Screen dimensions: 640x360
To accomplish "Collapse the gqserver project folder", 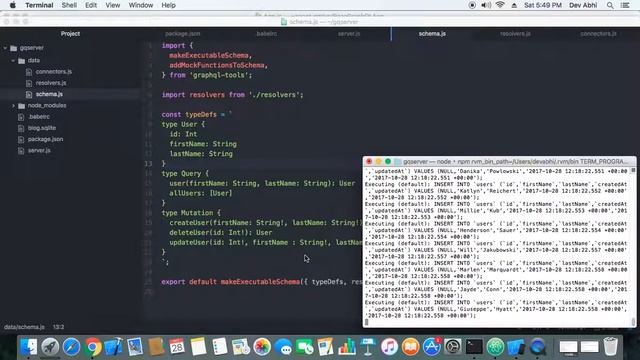I will 5,48.
